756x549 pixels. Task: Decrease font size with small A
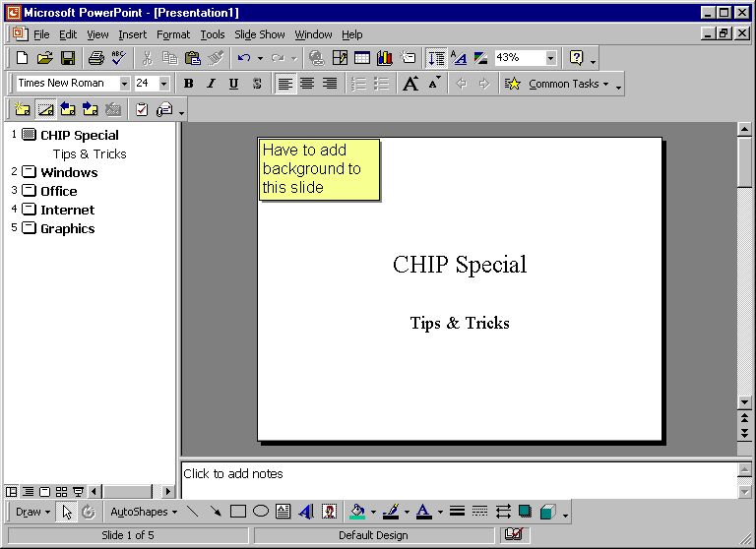[434, 83]
